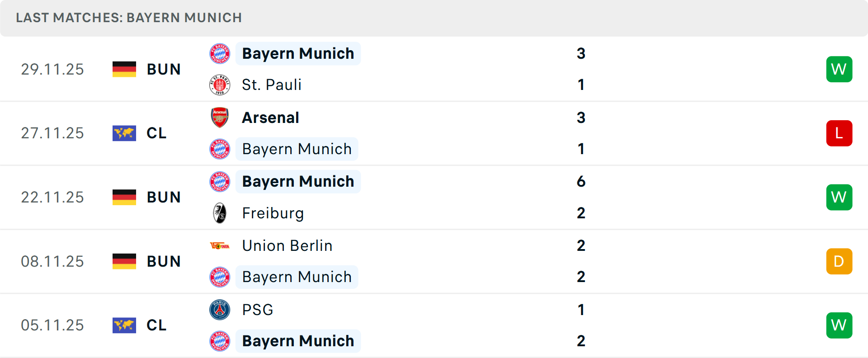The width and height of the screenshot is (868, 358).
Task: Click the BUN label on 22.11.25 match
Action: 164,198
